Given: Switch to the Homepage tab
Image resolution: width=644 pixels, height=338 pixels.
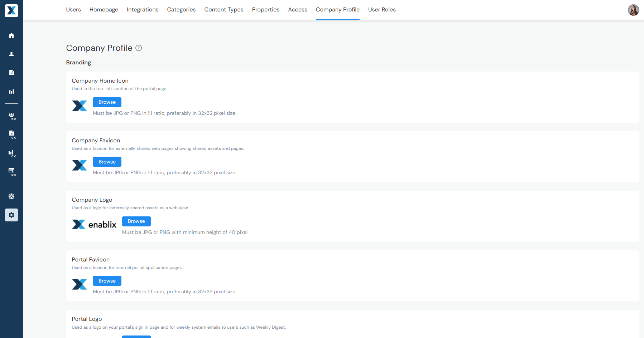Looking at the screenshot, I should [x=104, y=10].
